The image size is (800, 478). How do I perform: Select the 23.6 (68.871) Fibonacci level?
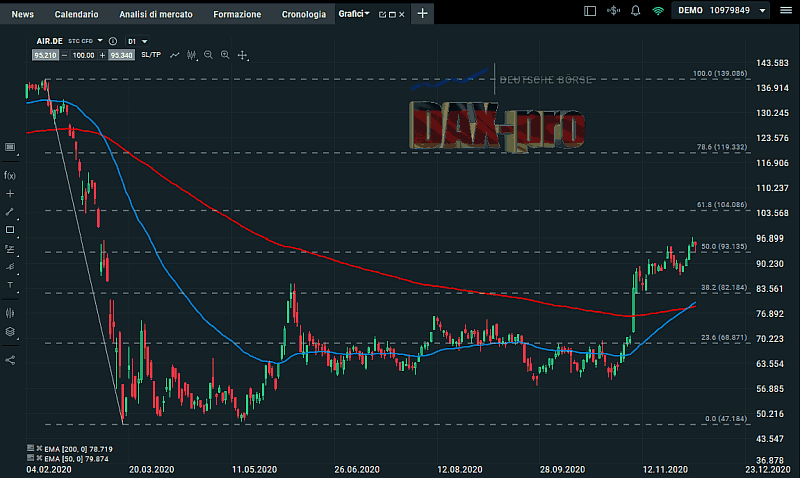pos(723,338)
